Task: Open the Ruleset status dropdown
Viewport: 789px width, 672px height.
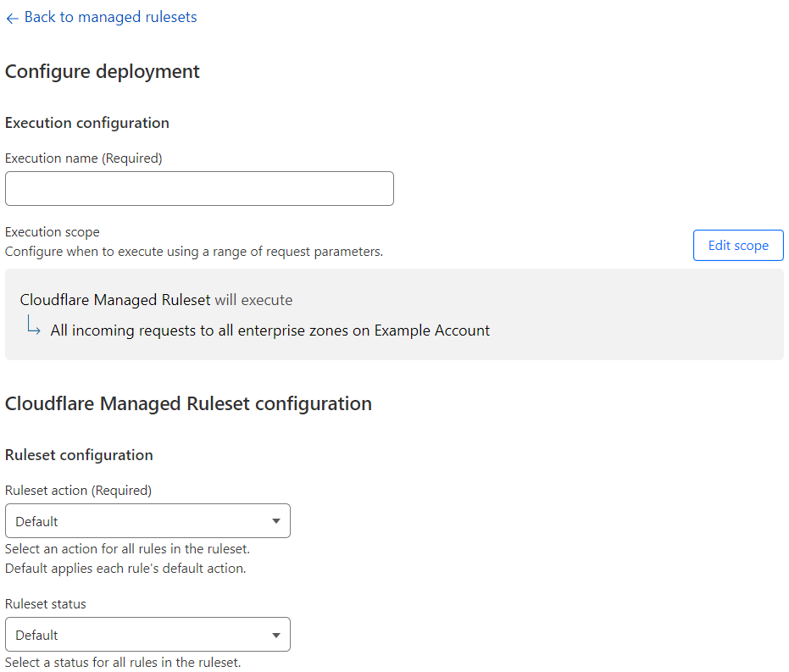Action: coord(147,634)
